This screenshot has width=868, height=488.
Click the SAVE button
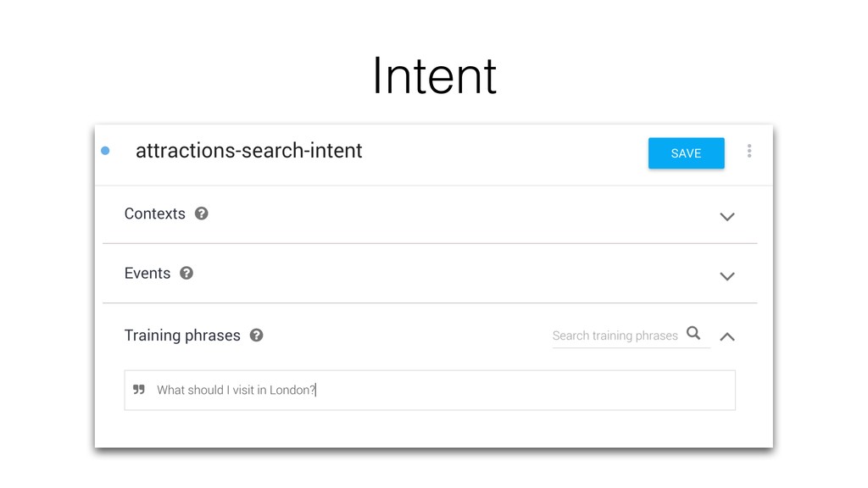(687, 153)
